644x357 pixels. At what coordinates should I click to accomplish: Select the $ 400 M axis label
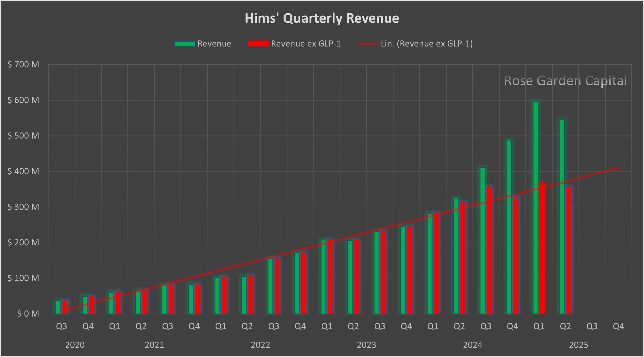click(x=23, y=171)
